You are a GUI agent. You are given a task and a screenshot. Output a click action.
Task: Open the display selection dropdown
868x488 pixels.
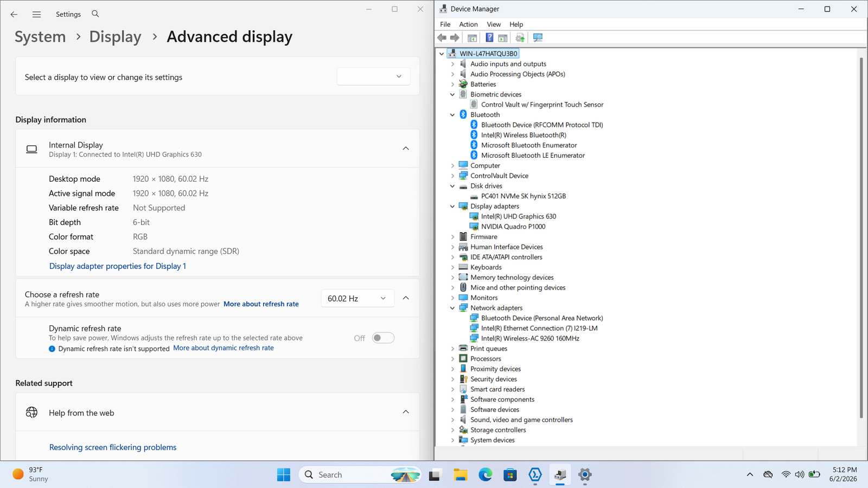pyautogui.click(x=373, y=76)
